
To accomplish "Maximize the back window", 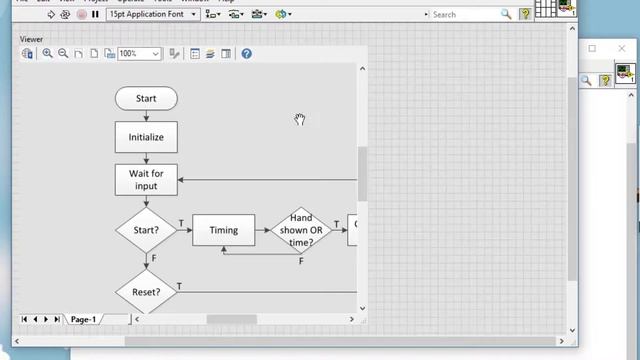I will [592, 49].
